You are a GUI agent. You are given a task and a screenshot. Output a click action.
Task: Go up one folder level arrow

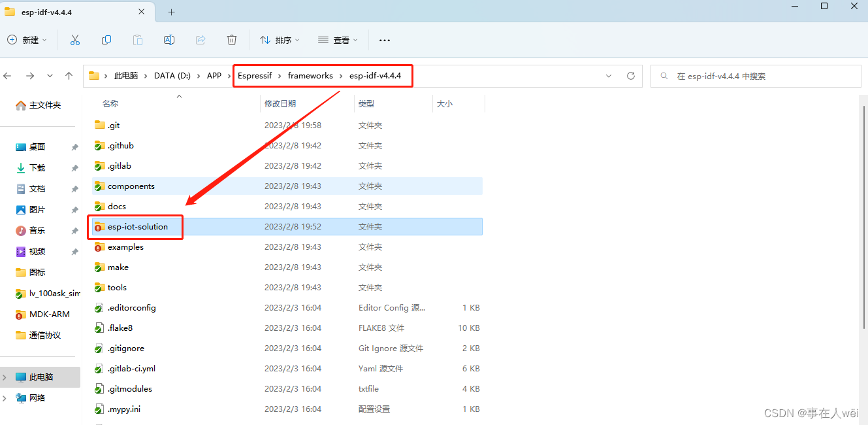69,76
